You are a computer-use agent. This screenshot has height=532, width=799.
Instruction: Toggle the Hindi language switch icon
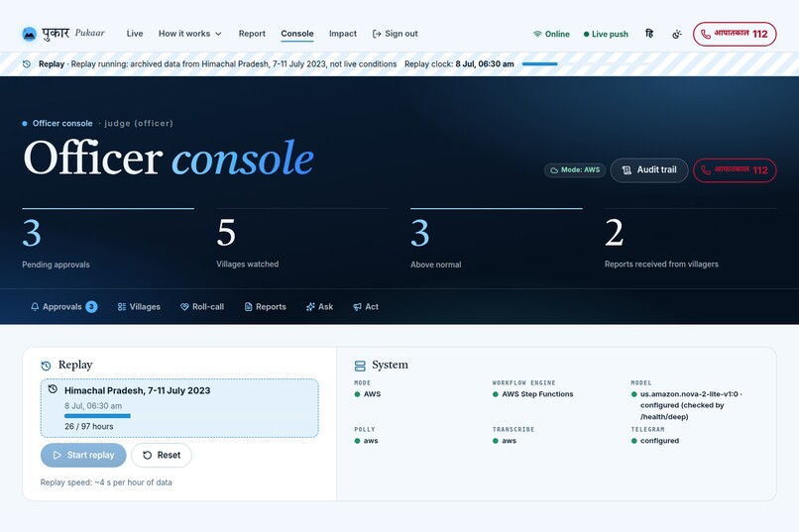click(x=649, y=34)
